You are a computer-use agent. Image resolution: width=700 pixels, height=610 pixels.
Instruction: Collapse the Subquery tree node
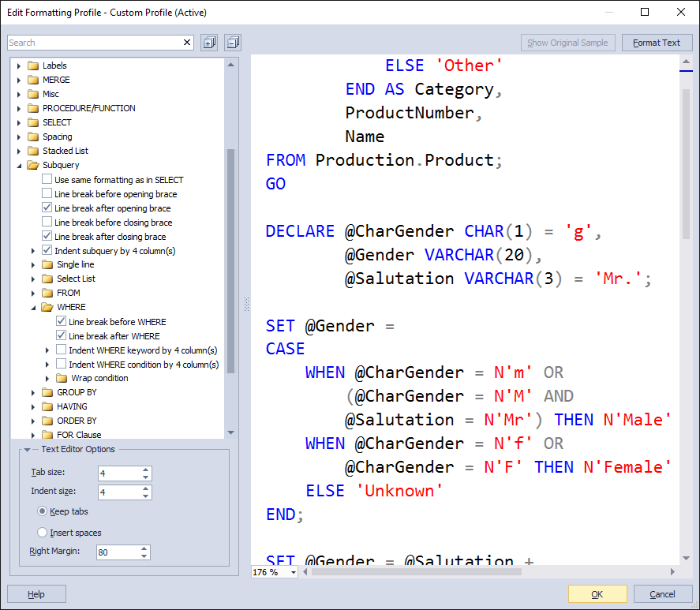point(19,166)
